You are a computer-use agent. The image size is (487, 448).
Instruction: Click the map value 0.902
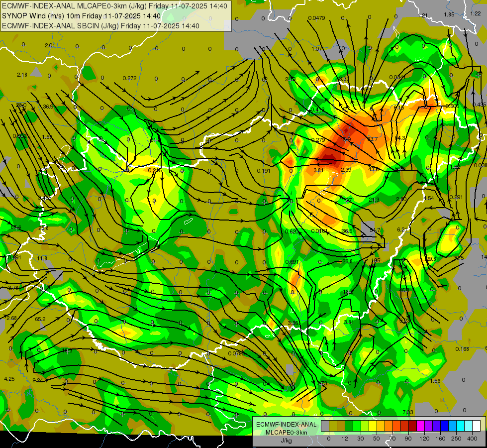19,136
